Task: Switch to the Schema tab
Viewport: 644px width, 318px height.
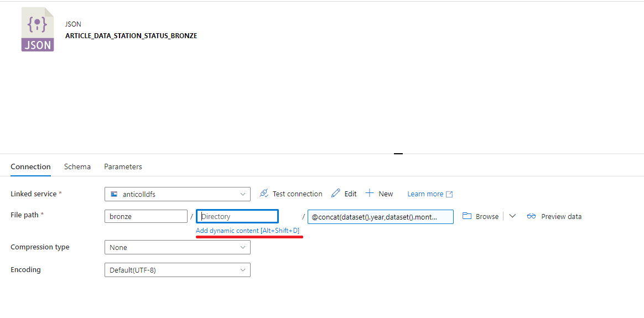Action: 77,166
